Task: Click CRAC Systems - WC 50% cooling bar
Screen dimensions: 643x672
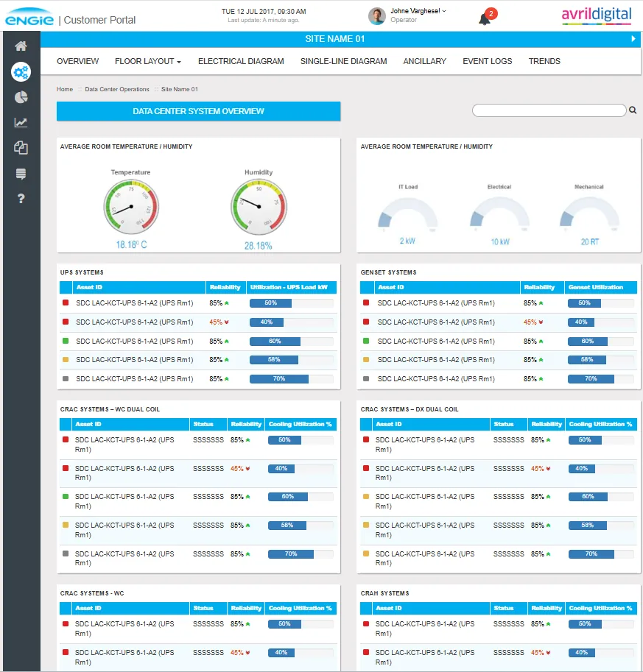Action: pos(284,623)
